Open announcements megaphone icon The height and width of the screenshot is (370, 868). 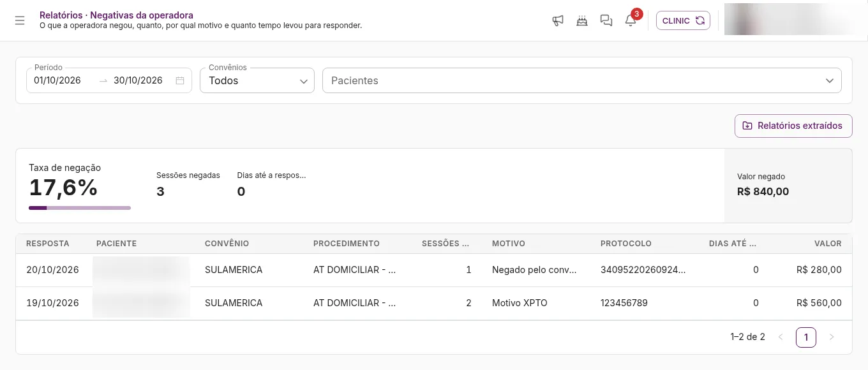coord(558,20)
